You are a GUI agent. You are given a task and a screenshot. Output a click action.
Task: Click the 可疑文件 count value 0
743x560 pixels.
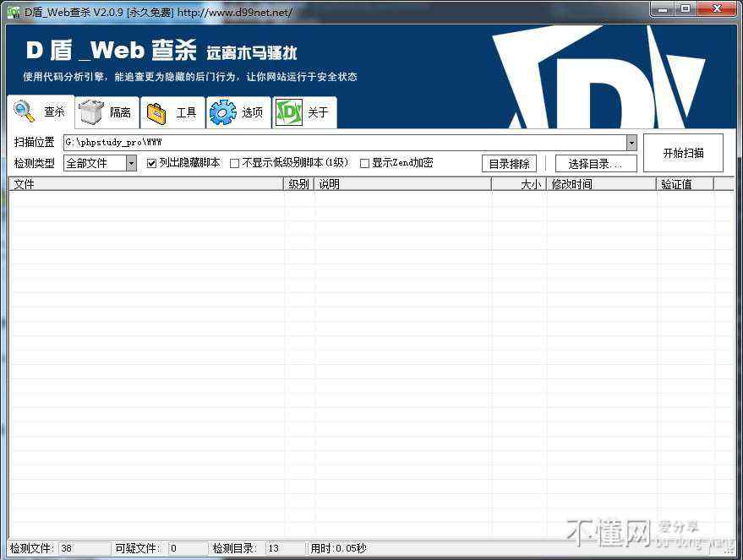click(x=173, y=548)
